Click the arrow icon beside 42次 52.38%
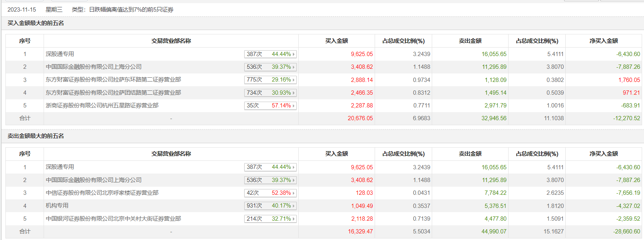Viewport: 644px width, 240px height. click(x=294, y=193)
